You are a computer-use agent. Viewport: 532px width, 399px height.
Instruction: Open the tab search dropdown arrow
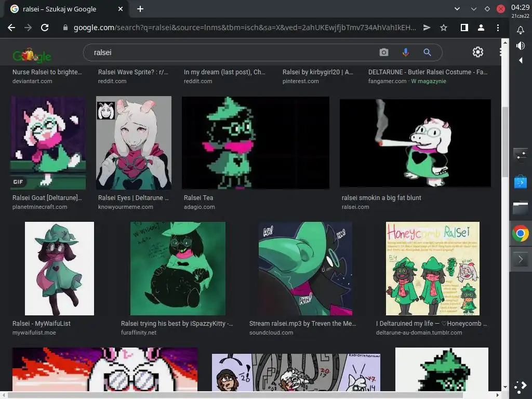pos(457,9)
